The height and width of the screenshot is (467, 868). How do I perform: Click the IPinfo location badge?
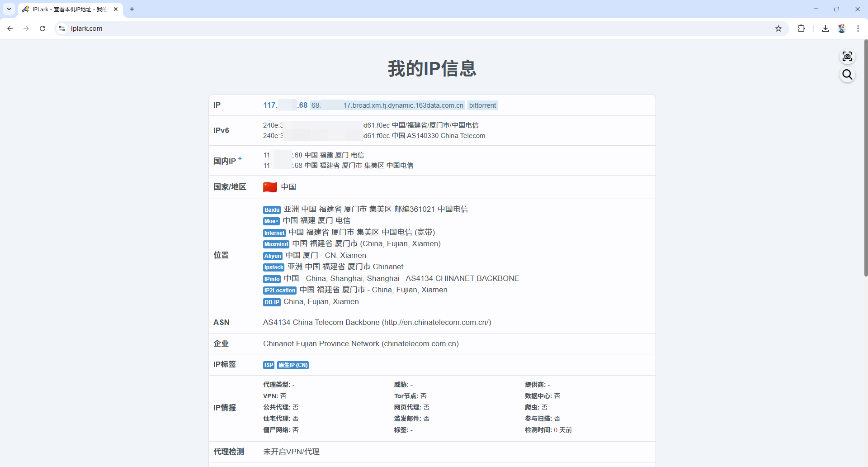point(272,279)
